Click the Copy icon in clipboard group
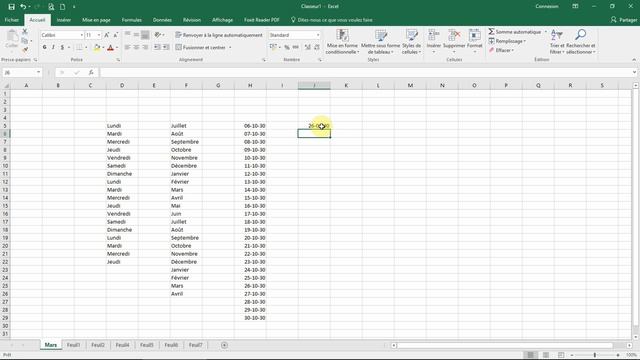This screenshot has height=360, width=640. [x=24, y=41]
